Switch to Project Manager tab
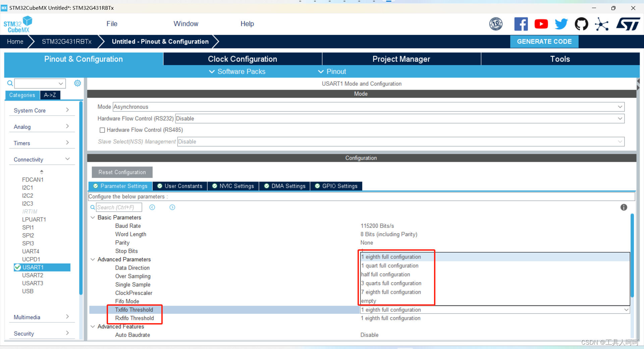Image resolution: width=644 pixels, height=349 pixels. (x=401, y=59)
